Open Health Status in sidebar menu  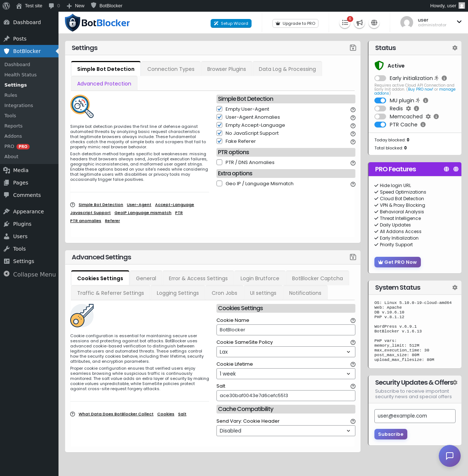(x=20, y=75)
